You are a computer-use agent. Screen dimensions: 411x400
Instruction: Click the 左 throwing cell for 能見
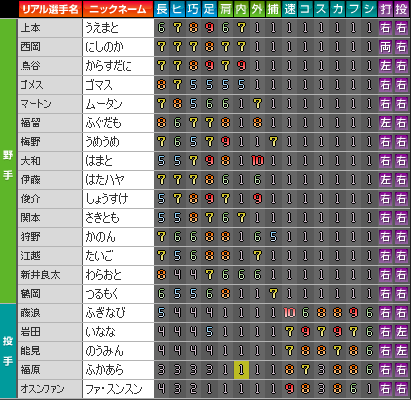pos(402,351)
